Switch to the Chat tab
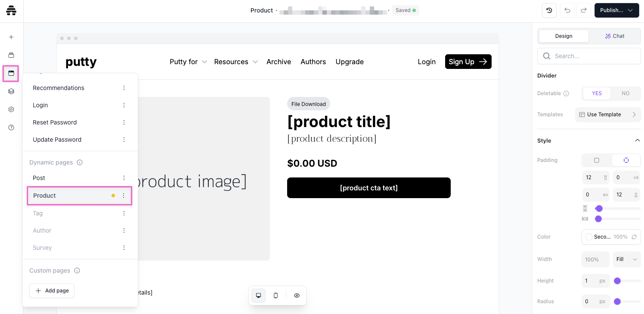Viewport: 644px width, 314px height. pyautogui.click(x=614, y=36)
